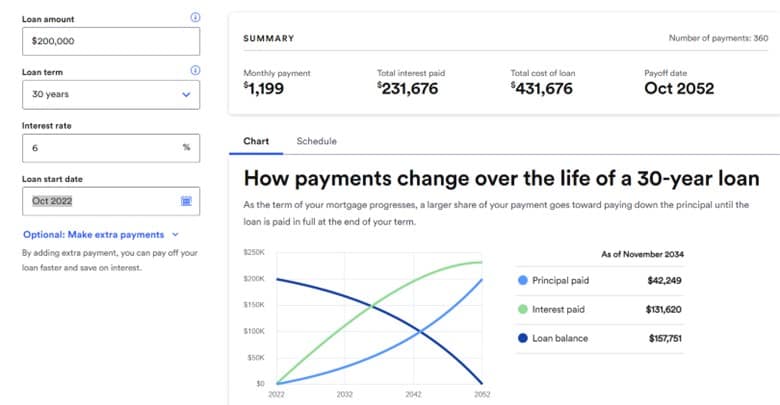Click the percent symbol in the interest rate field
This screenshot has height=405, width=780.
point(186,147)
